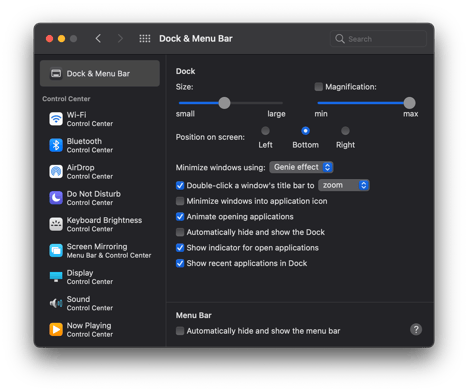Screen dimensions: 468x392
Task: Enable Minimize windows into application icon
Action: pyautogui.click(x=180, y=201)
